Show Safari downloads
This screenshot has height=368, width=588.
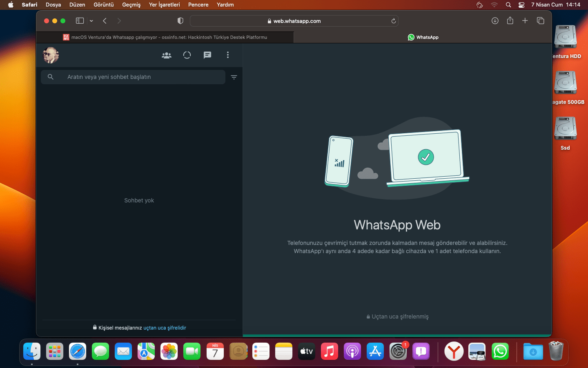pos(495,21)
